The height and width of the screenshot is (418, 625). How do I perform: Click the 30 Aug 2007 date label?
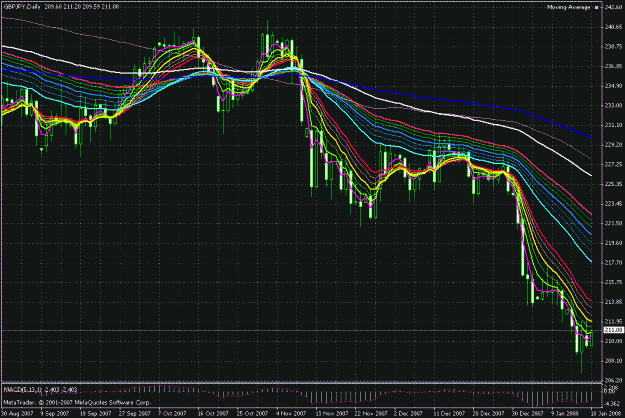click(x=17, y=413)
